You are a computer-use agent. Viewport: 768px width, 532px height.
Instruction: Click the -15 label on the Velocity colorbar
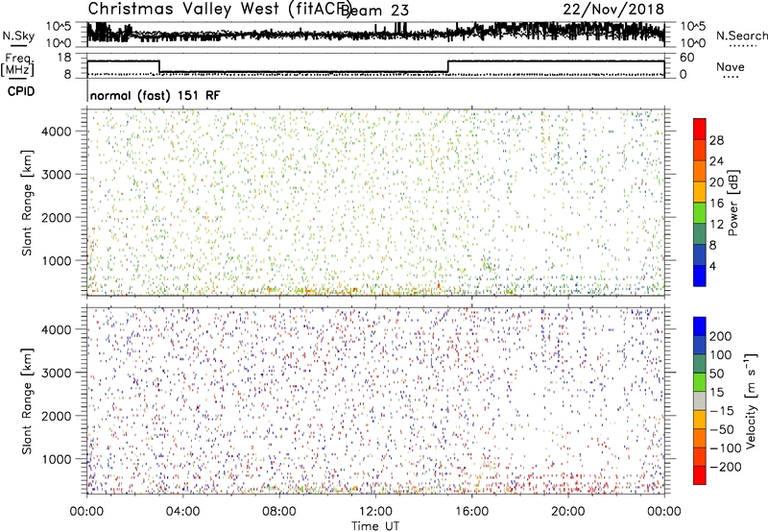(x=722, y=411)
